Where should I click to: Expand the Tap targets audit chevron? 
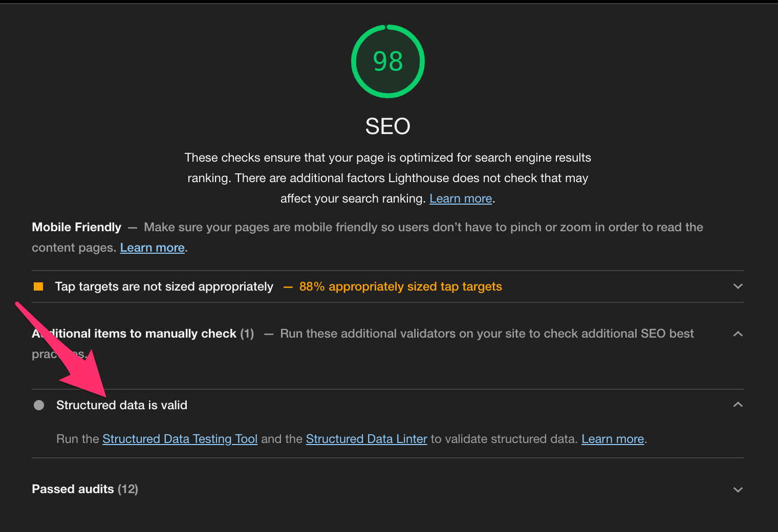[738, 286]
